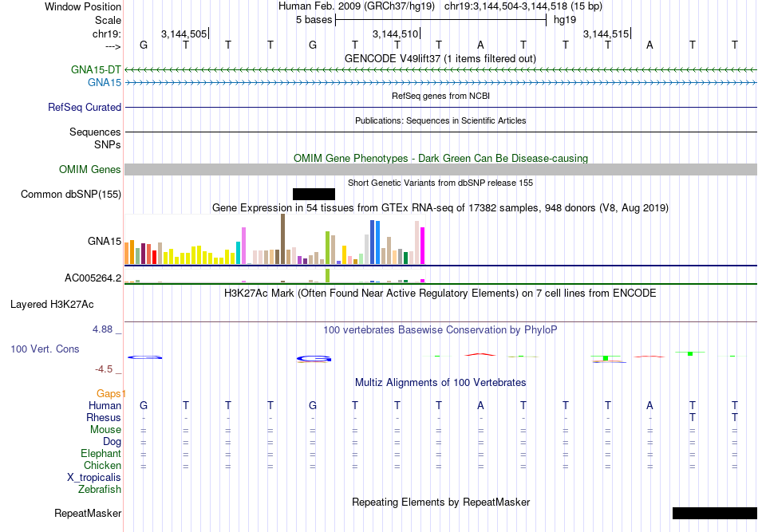Screen dimensions: 758x532
Task: Click Short Genetic Variants from dbSNP title
Action: tap(440, 183)
